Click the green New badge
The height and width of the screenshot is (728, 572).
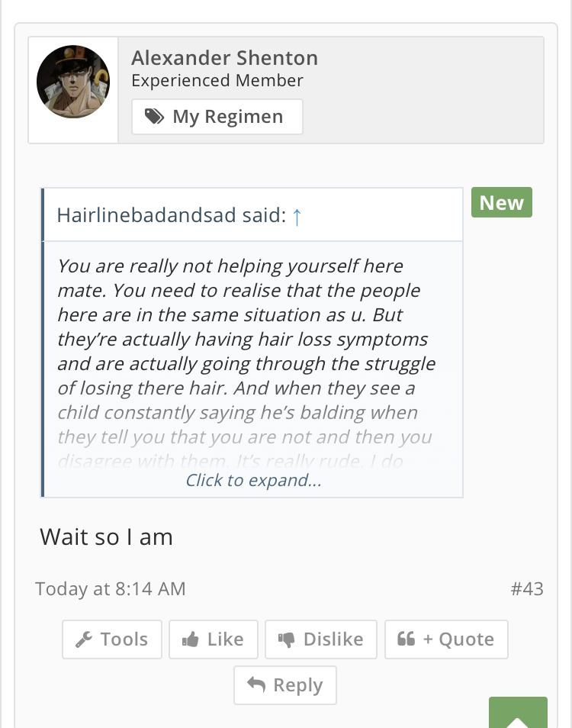point(502,203)
